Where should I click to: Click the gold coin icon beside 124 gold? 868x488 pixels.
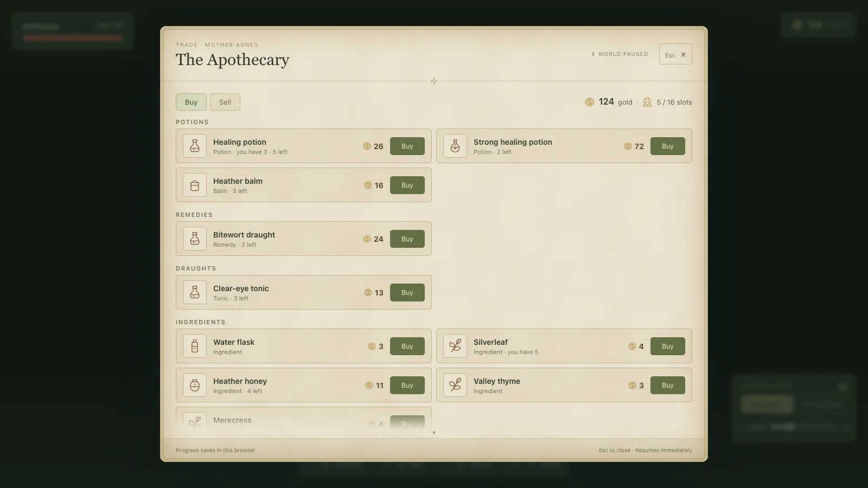point(590,102)
